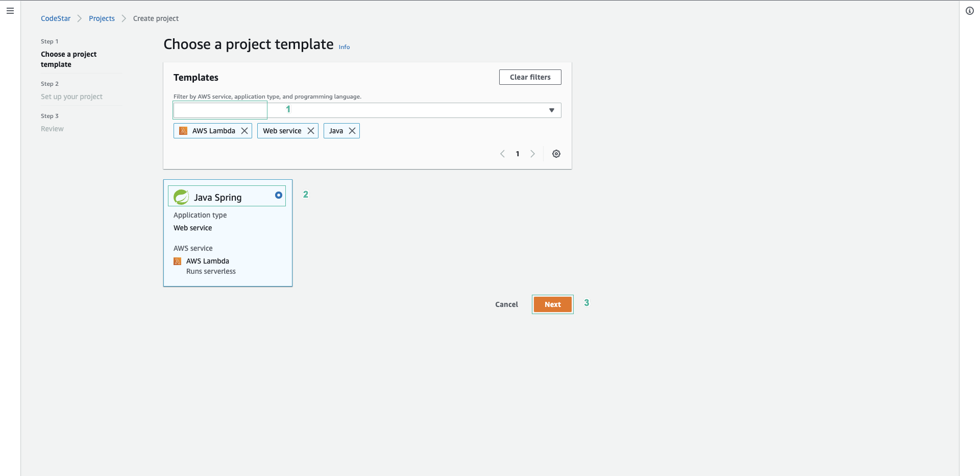Image resolution: width=980 pixels, height=476 pixels.
Task: Go to next page of templates
Action: (x=533, y=154)
